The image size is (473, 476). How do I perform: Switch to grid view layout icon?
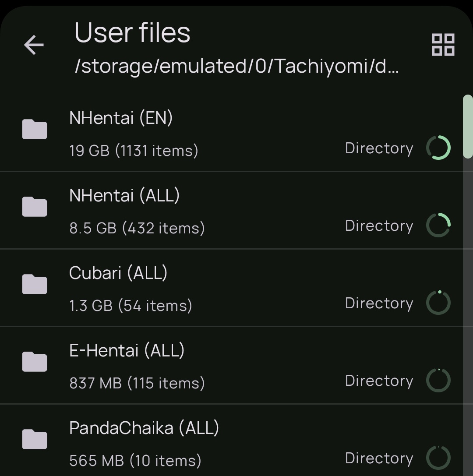click(x=443, y=45)
